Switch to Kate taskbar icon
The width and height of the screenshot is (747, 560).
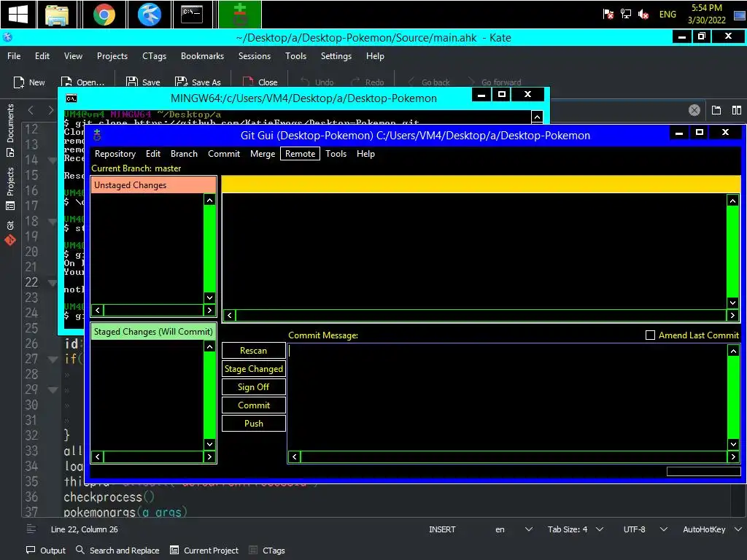pyautogui.click(x=149, y=15)
